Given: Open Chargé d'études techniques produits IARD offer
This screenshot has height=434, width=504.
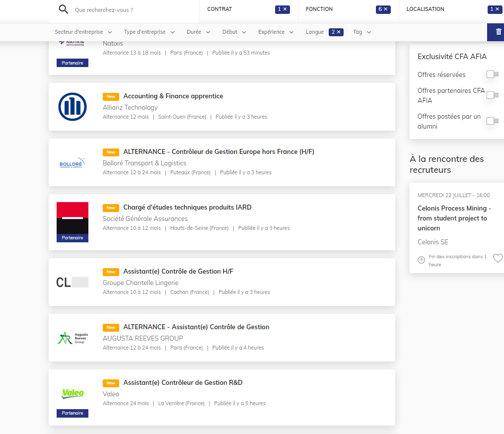Looking at the screenshot, I should (x=187, y=208).
